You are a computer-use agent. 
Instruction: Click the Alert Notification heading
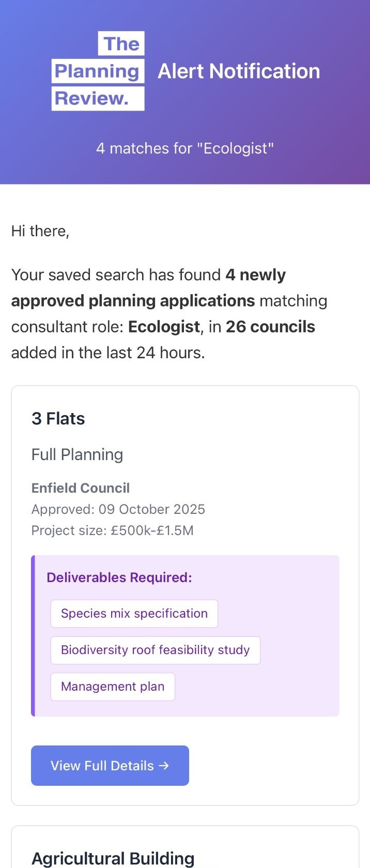coord(239,71)
